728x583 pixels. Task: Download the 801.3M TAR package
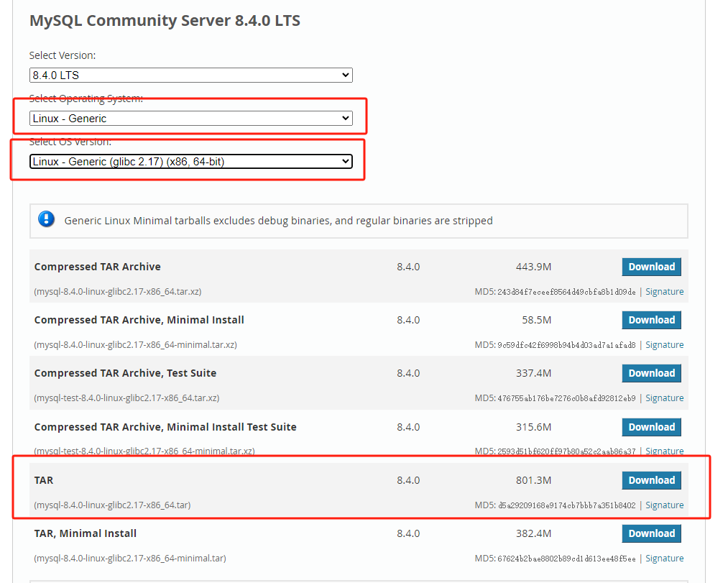click(651, 480)
